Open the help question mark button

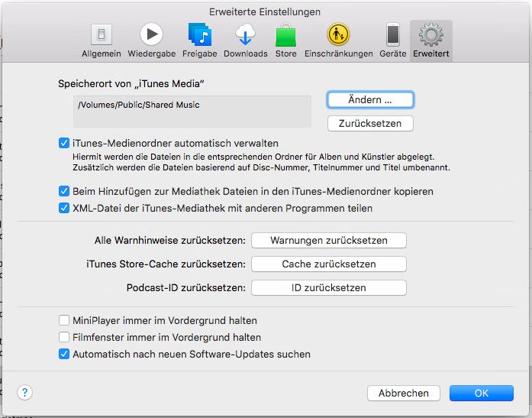[24, 393]
